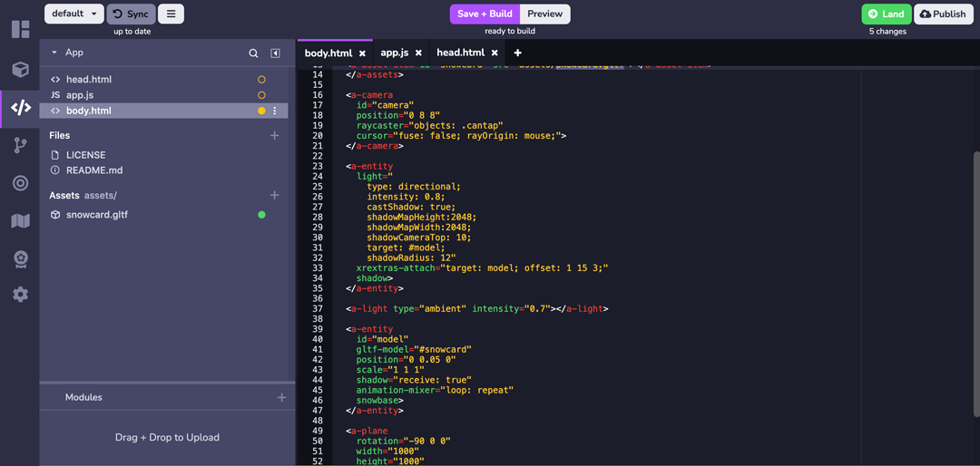Click code line gltf-model="#snowcard"

point(414,349)
